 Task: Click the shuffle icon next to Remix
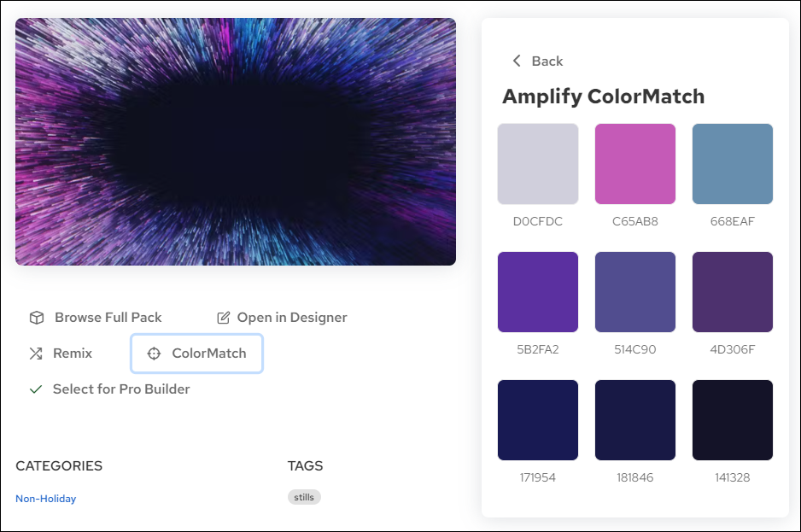pos(36,354)
